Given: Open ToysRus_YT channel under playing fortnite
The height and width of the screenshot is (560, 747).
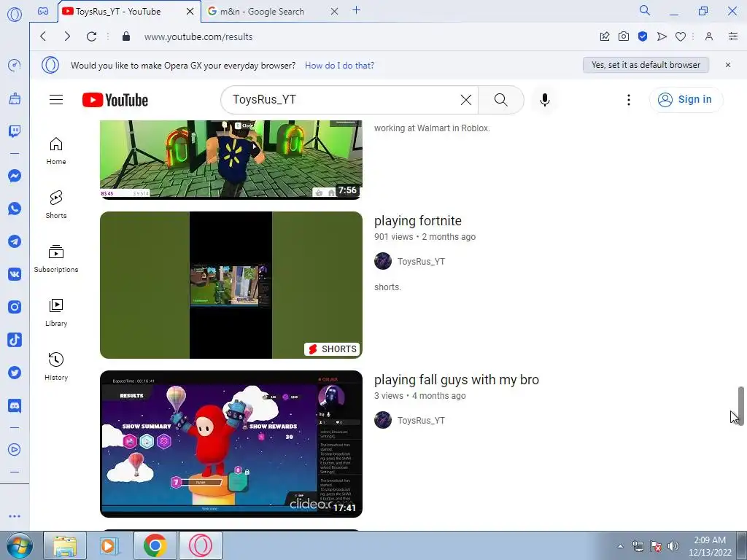Looking at the screenshot, I should (421, 262).
